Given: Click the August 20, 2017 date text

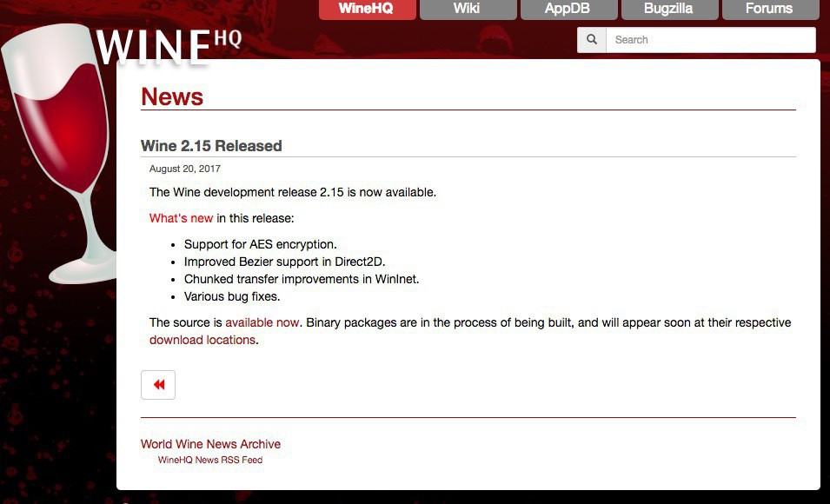Looking at the screenshot, I should 185,169.
